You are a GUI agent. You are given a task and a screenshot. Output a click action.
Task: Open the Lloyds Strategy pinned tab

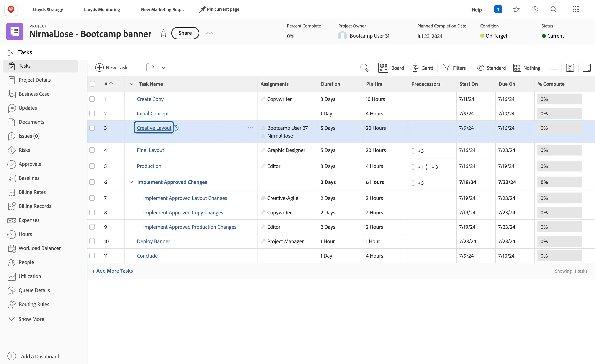point(48,9)
